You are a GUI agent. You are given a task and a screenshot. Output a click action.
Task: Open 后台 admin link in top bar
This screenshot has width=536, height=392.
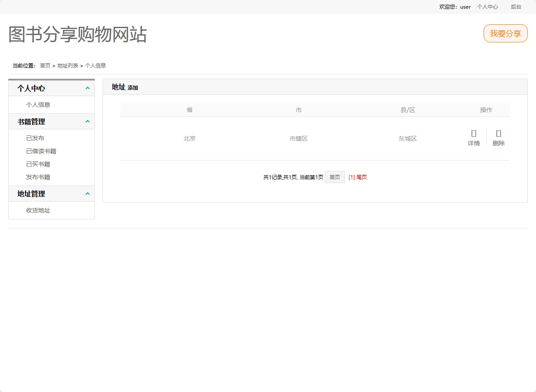click(x=516, y=7)
